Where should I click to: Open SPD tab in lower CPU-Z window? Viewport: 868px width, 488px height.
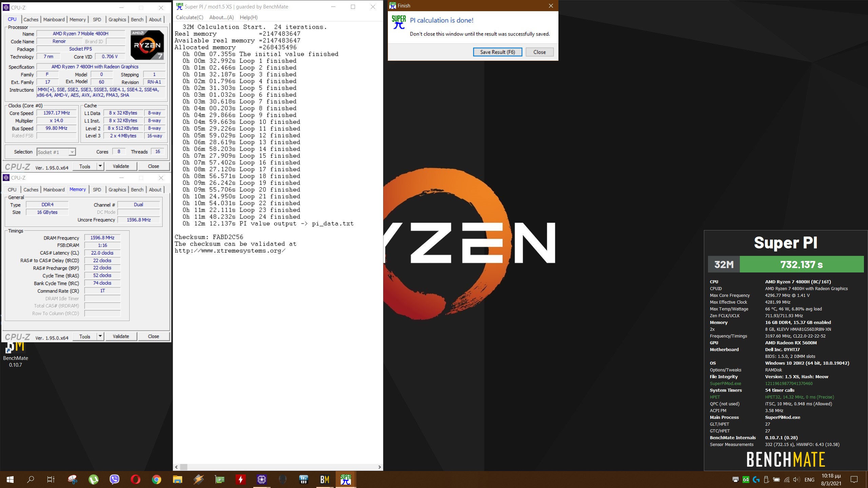(x=97, y=189)
